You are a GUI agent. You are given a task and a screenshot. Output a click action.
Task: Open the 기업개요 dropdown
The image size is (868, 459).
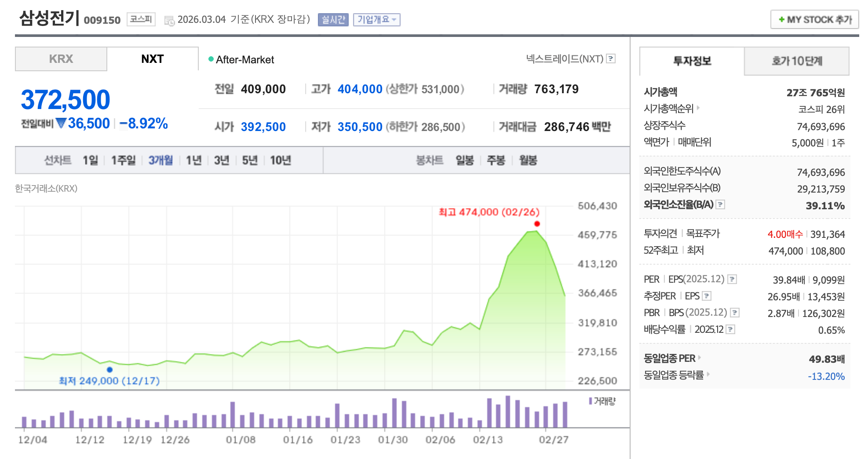[x=377, y=20]
